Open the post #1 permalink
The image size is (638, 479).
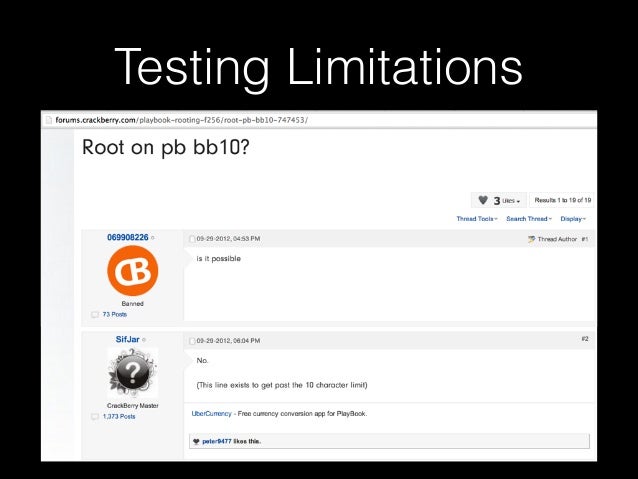pyautogui.click(x=585, y=239)
